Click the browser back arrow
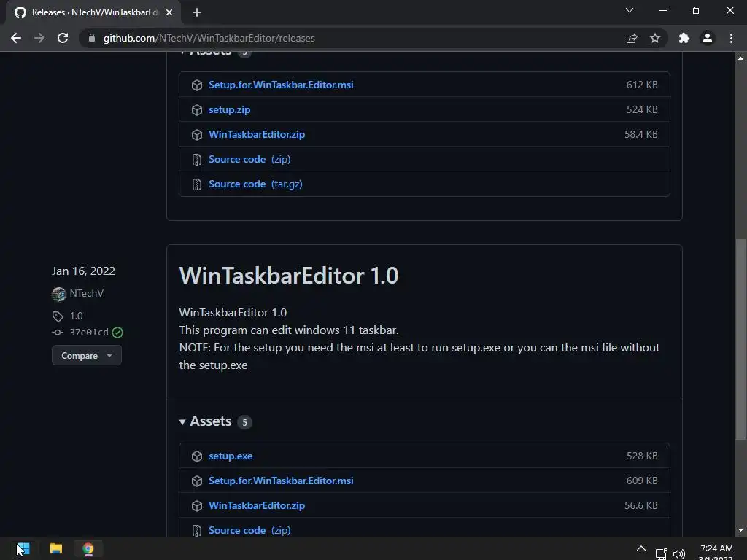Viewport: 747px width, 560px height. point(16,38)
